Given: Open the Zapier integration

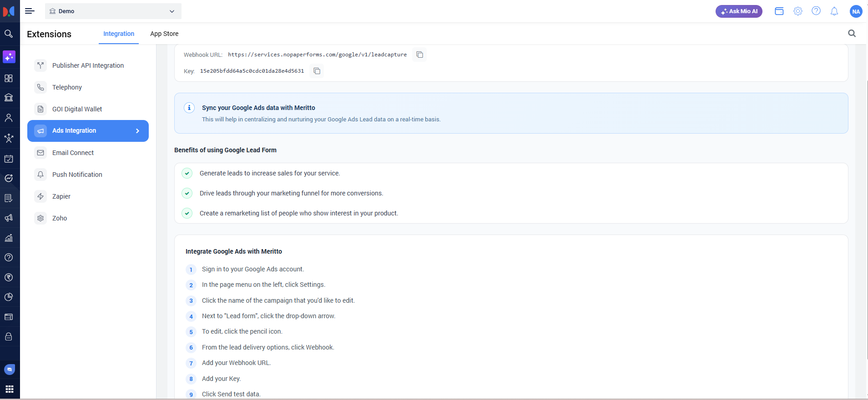Looking at the screenshot, I should [88, 196].
